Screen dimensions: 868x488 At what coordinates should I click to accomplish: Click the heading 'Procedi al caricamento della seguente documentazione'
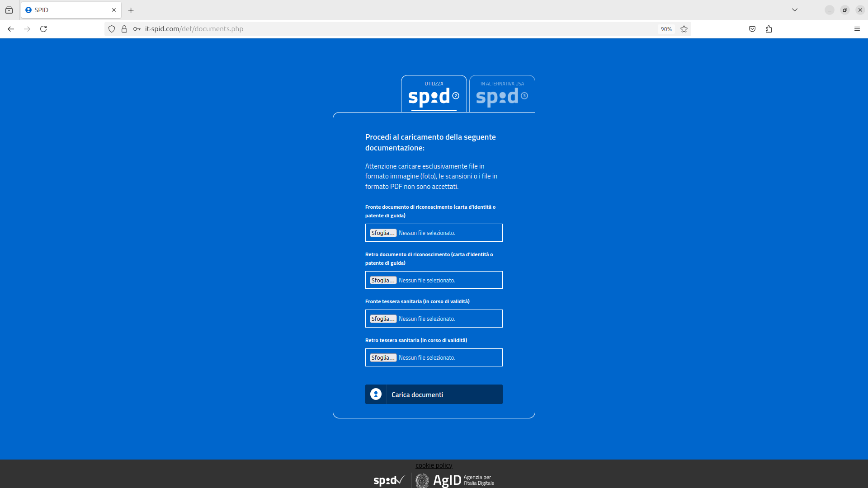430,142
